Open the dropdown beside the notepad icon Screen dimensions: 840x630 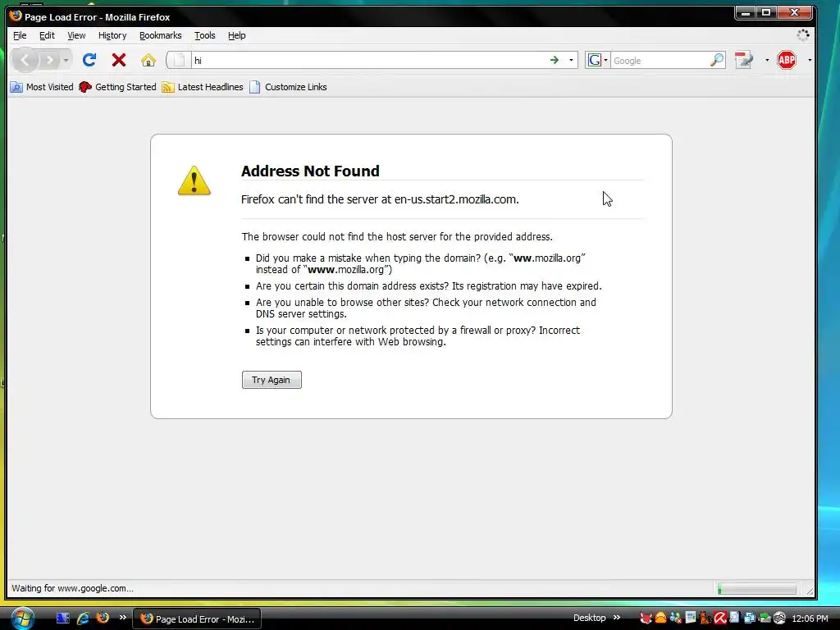coord(767,60)
